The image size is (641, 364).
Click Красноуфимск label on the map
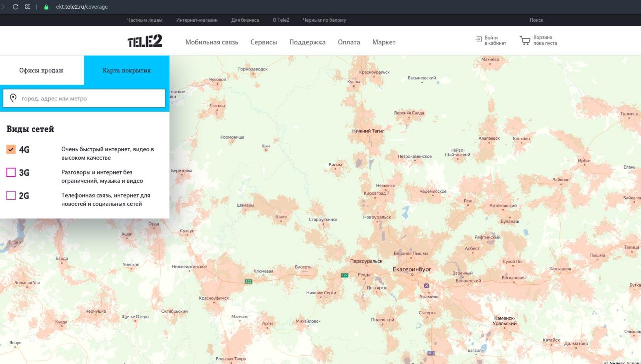pyautogui.click(x=214, y=298)
